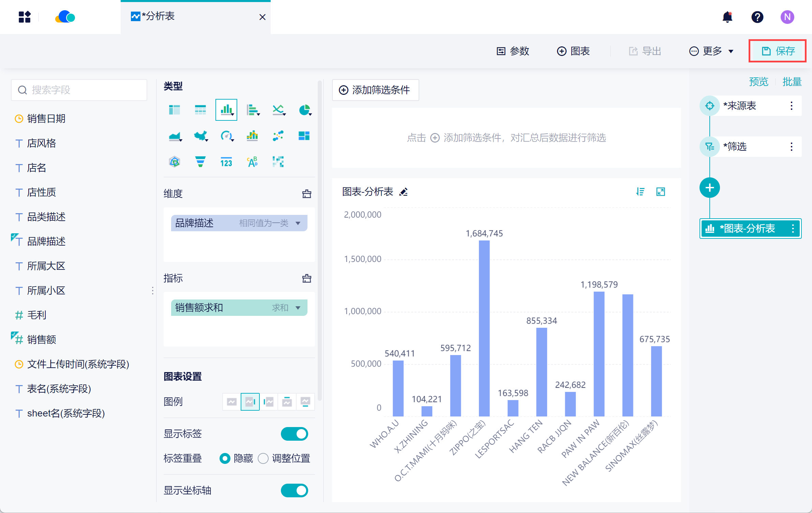Disable the 显示坐标轴 switch
812x513 pixels.
click(x=295, y=490)
